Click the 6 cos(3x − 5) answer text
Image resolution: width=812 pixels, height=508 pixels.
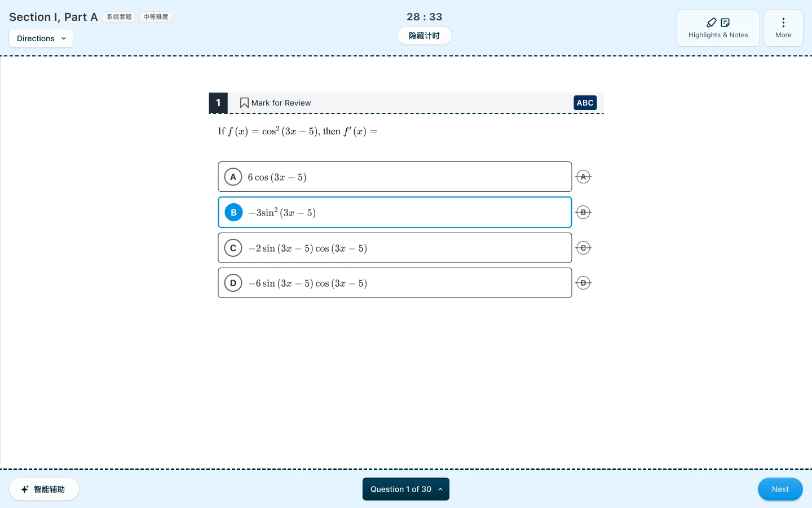277,177
